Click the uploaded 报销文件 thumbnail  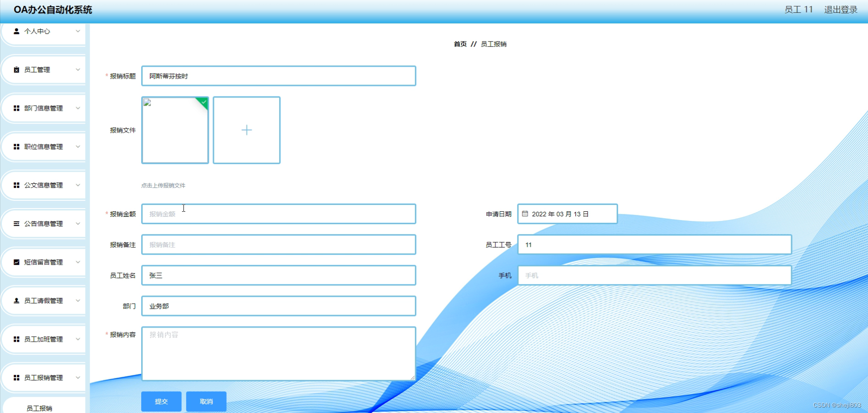pyautogui.click(x=175, y=130)
